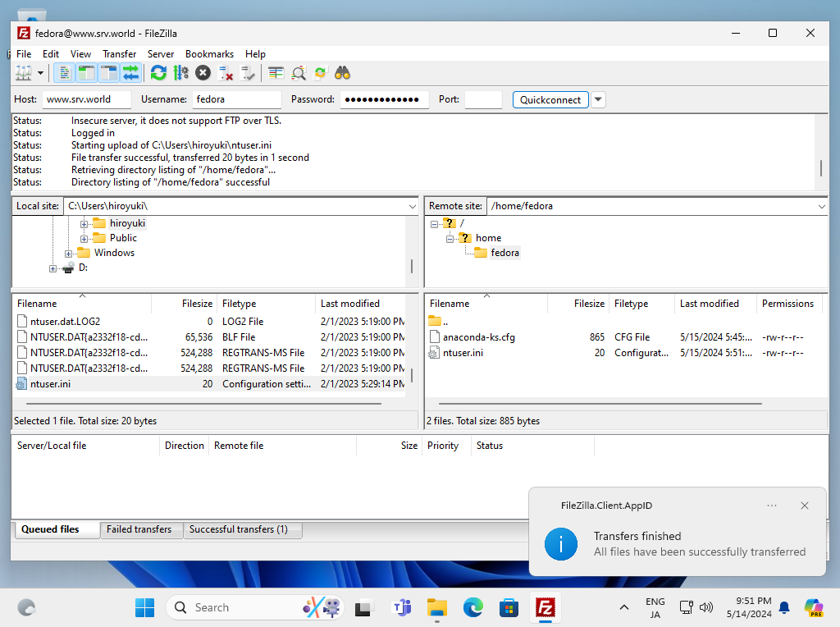The image size is (840, 627).
Task: Expand the Public folder in local tree
Action: click(x=84, y=239)
